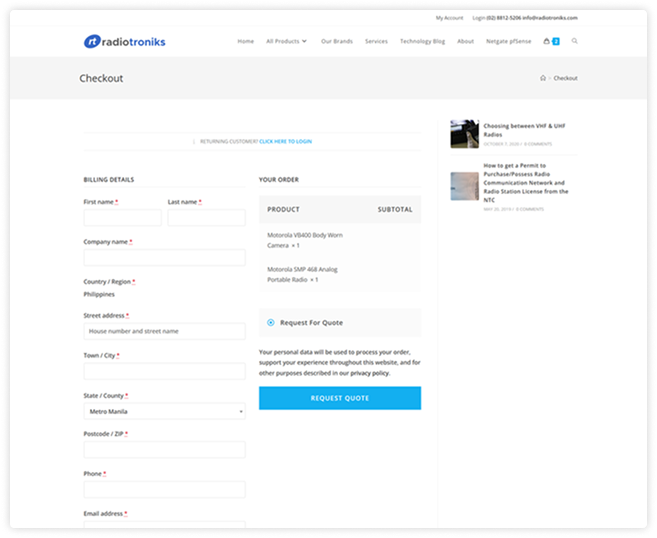Click the radiotroniks logo
The image size is (657, 538).
pyautogui.click(x=124, y=41)
